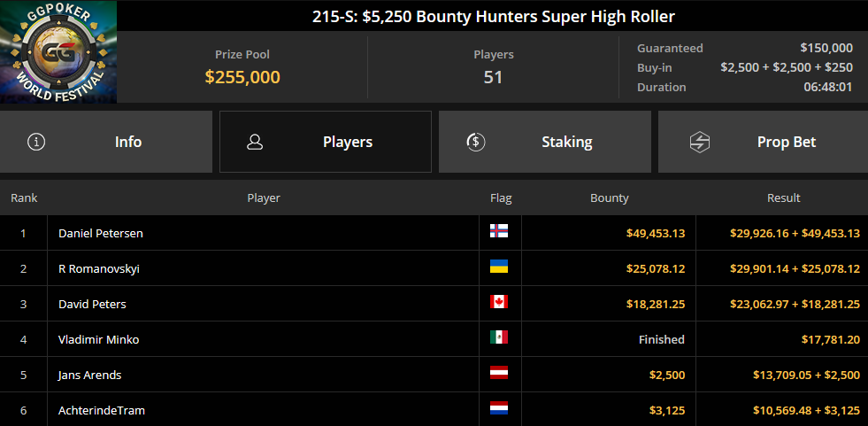This screenshot has height=426, width=868.
Task: Click the $255,000 prize pool amount
Action: [x=242, y=77]
